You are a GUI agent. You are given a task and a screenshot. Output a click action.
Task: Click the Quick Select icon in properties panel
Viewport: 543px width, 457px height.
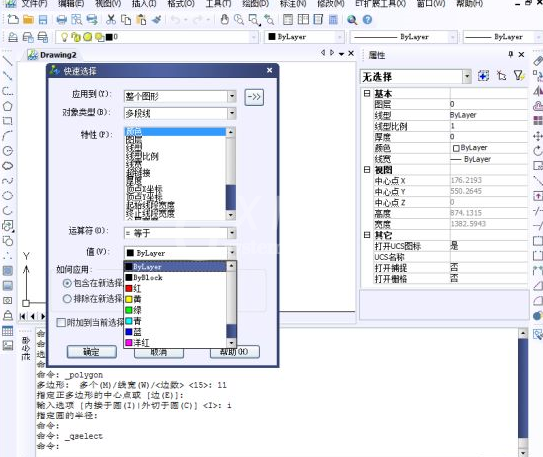pos(518,75)
